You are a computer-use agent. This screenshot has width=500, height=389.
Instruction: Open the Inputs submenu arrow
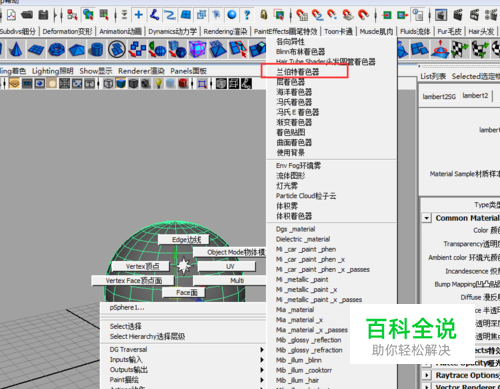tap(262, 360)
